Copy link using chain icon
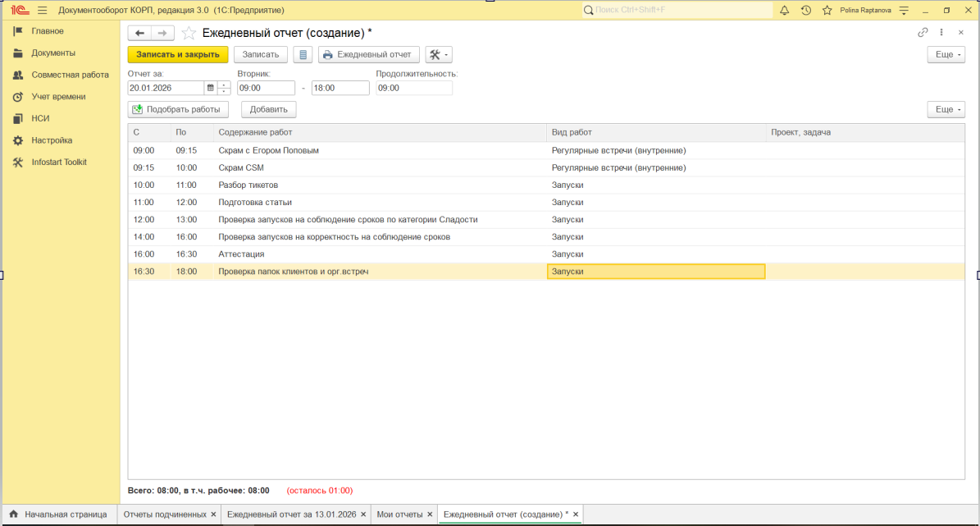This screenshot has width=980, height=526. (x=923, y=33)
